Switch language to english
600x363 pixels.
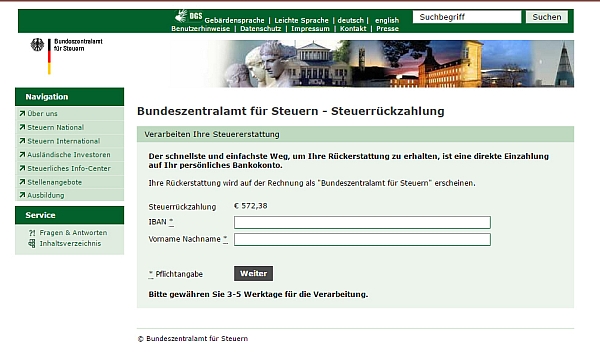coord(387,20)
